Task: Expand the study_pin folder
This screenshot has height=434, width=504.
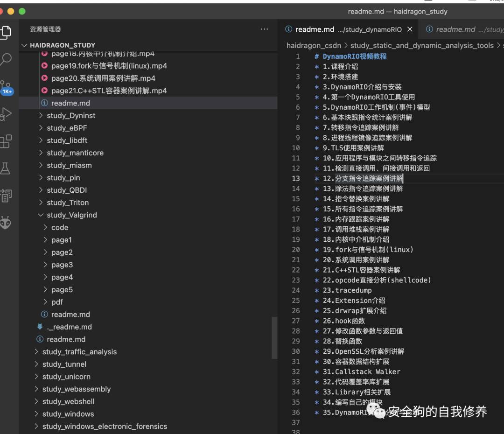Action: (63, 178)
